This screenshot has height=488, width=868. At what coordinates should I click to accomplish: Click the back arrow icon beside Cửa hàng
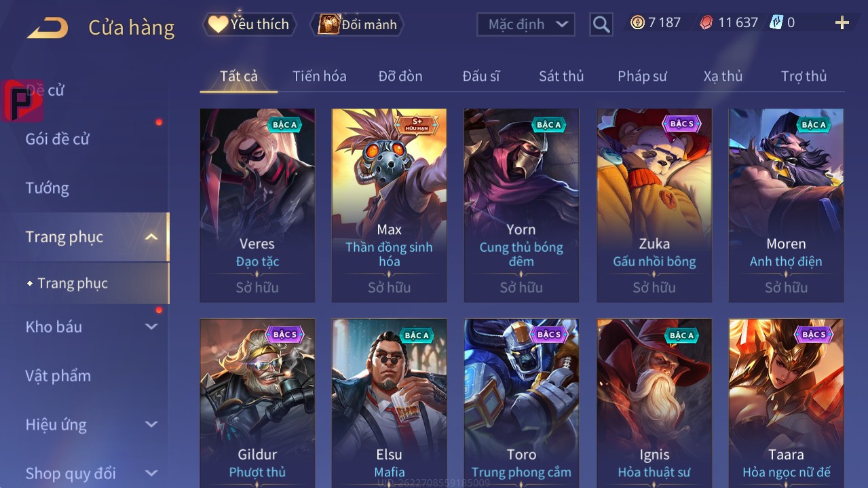point(47,28)
